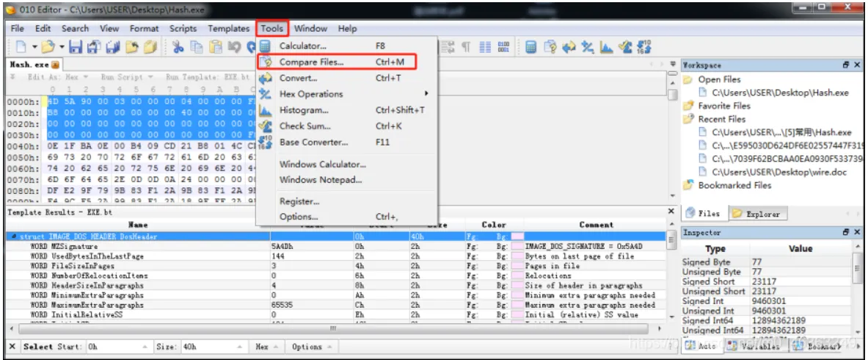Click Register in the Tools menu
The width and height of the screenshot is (868, 360).
point(346,202)
